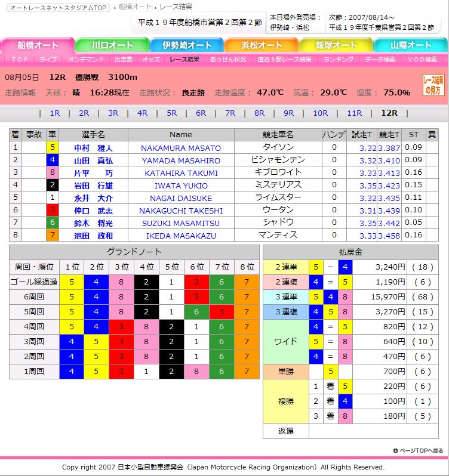Click the 2連単 payout 3,240円 value
The height and width of the screenshot is (476, 449).
[390, 267]
